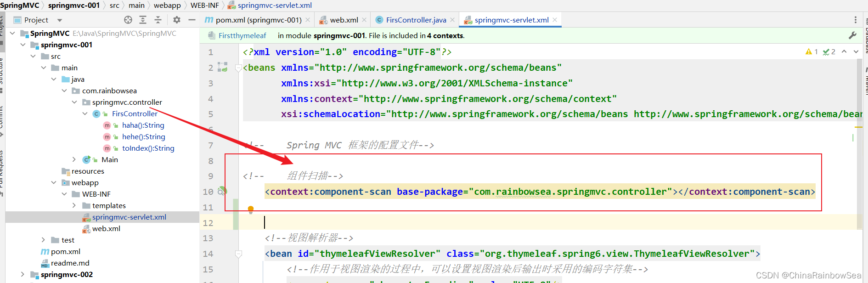
Task: Click the Expand All icon in Project panel
Action: point(143,20)
